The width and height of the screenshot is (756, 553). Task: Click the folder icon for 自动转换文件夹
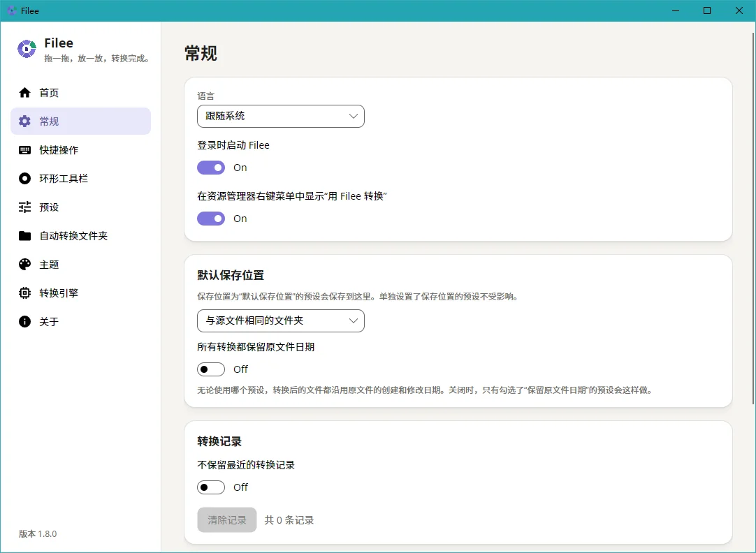(x=24, y=235)
